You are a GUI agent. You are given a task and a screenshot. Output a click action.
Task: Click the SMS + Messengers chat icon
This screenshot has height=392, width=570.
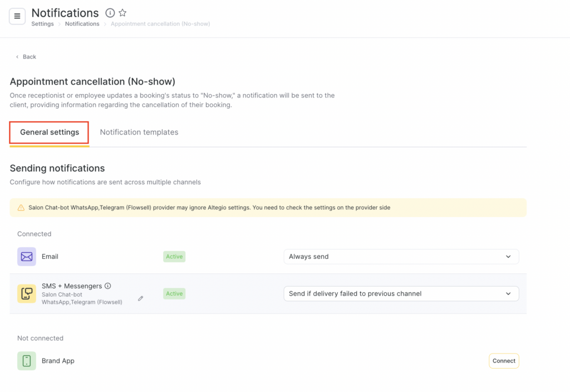[x=27, y=293]
